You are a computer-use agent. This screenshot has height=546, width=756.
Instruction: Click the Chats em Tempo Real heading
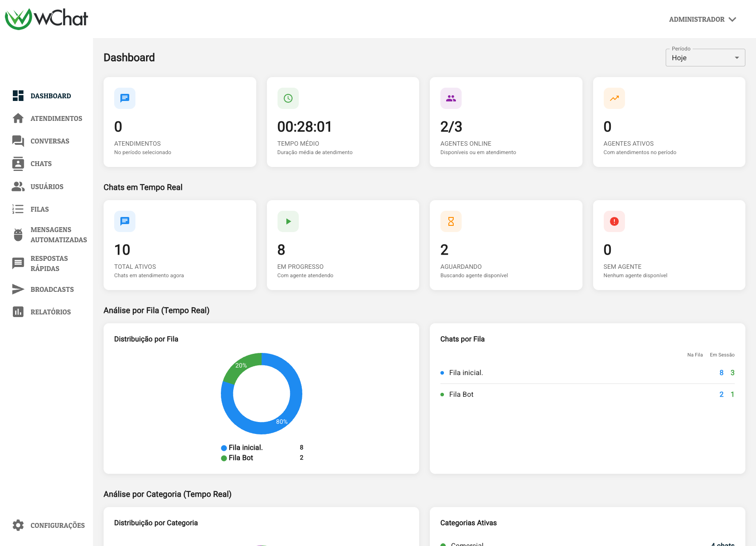click(143, 187)
